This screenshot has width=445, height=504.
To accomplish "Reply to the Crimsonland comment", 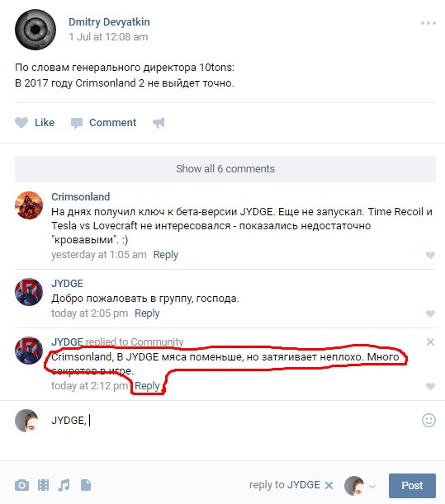I will 165,255.
